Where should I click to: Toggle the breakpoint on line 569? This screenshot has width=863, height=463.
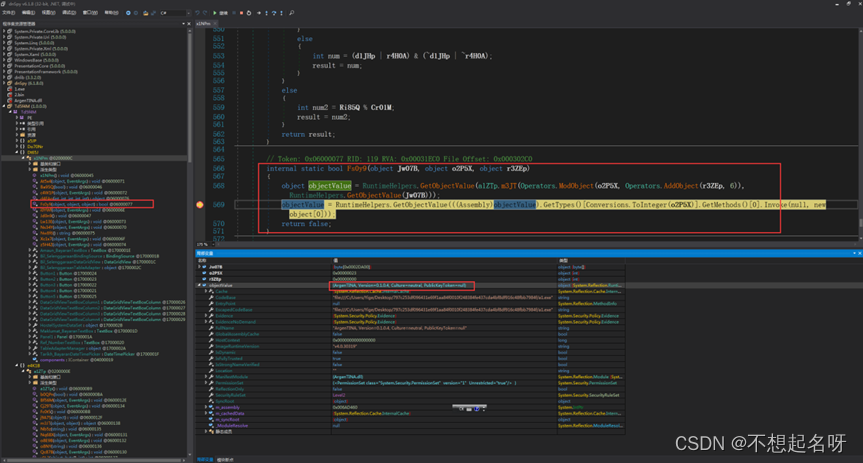[200, 205]
